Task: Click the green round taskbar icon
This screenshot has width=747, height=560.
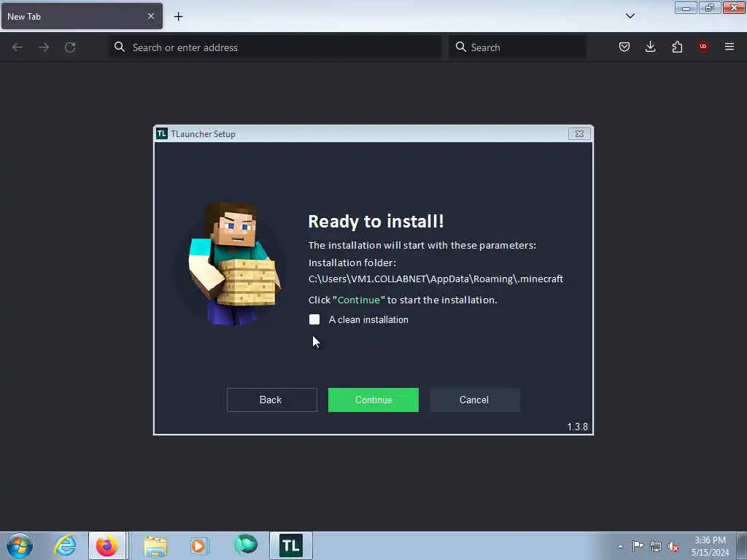Action: pyautogui.click(x=246, y=545)
